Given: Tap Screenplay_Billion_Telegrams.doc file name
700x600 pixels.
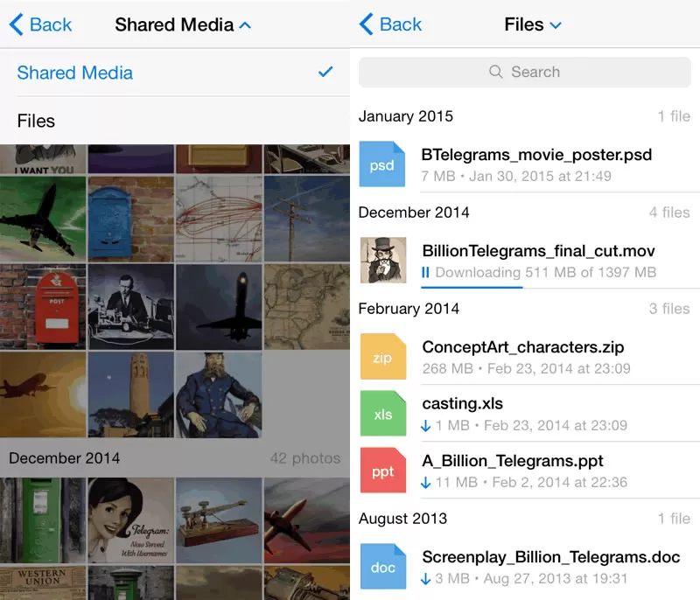Looking at the screenshot, I should pyautogui.click(x=551, y=557).
